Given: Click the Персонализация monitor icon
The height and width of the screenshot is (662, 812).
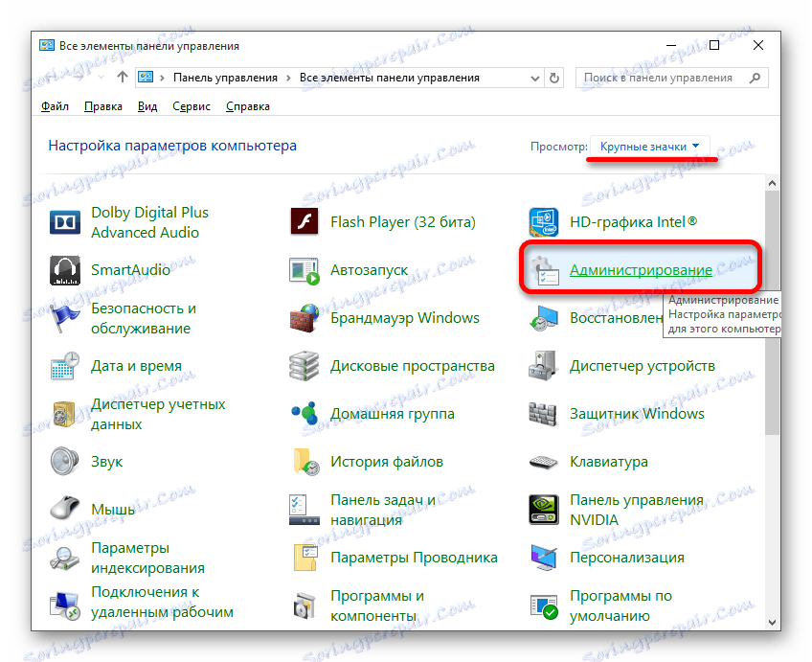Looking at the screenshot, I should click(x=544, y=558).
